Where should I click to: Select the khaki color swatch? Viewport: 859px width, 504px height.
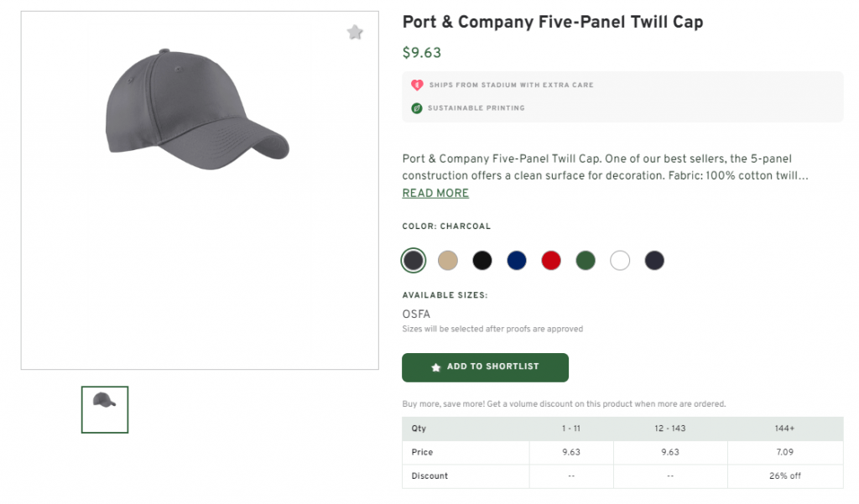(448, 260)
